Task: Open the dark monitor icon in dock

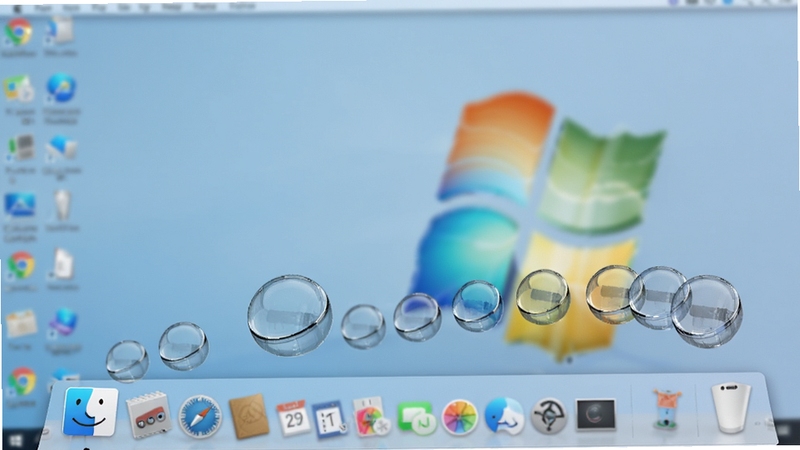Action: [x=595, y=414]
